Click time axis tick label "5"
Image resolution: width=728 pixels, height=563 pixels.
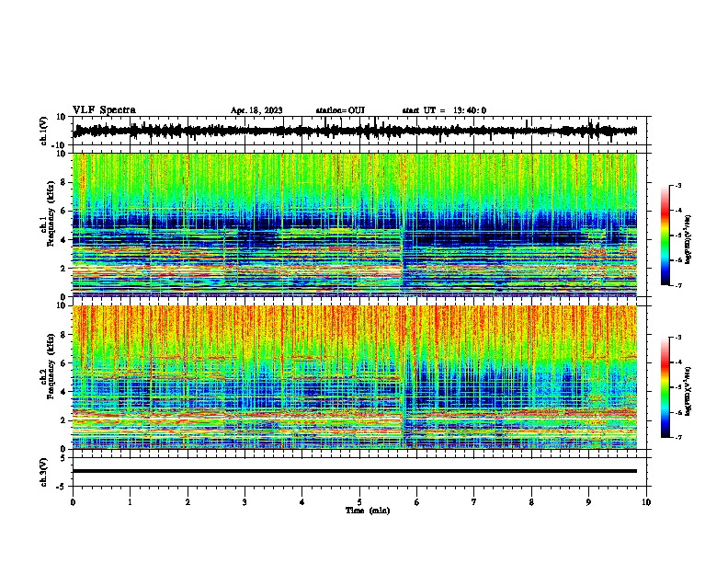pyautogui.click(x=359, y=502)
